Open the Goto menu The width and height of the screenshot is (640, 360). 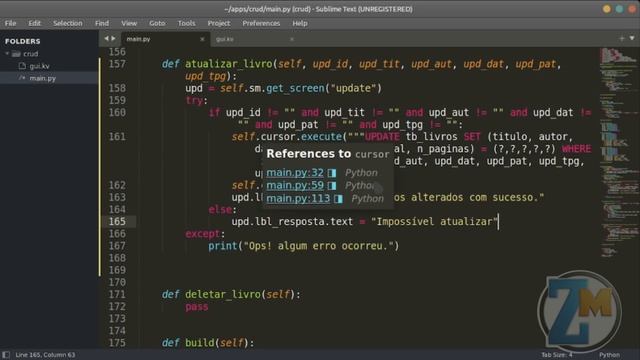click(157, 23)
